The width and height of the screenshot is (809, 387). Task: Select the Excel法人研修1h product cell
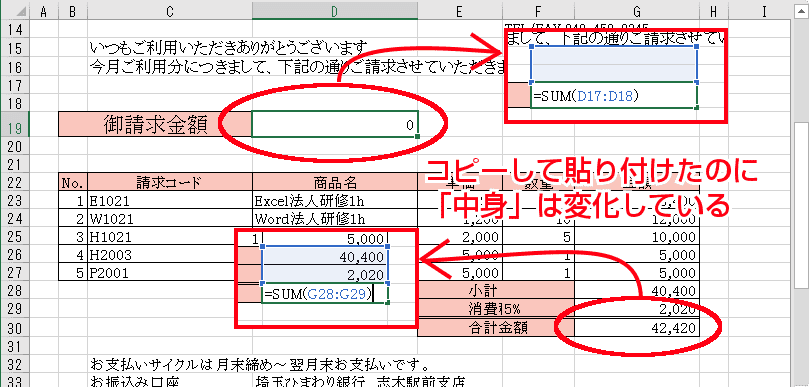pos(335,200)
